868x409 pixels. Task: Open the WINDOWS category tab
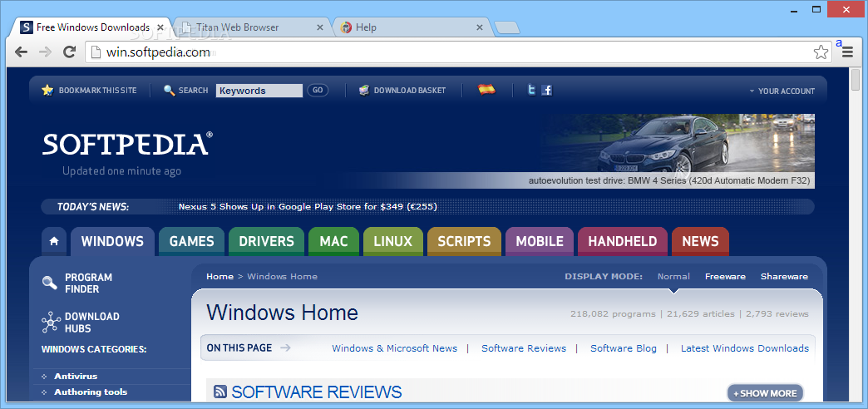pyautogui.click(x=112, y=241)
